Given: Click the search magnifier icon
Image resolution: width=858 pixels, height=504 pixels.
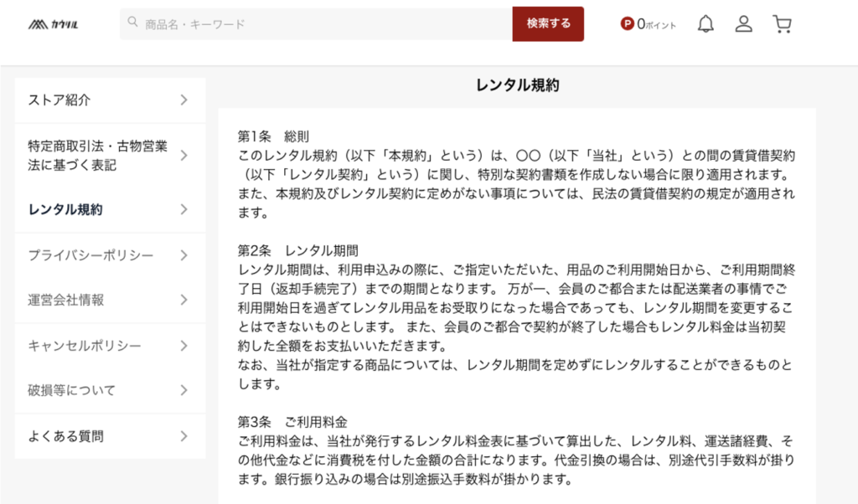Looking at the screenshot, I should click(132, 23).
